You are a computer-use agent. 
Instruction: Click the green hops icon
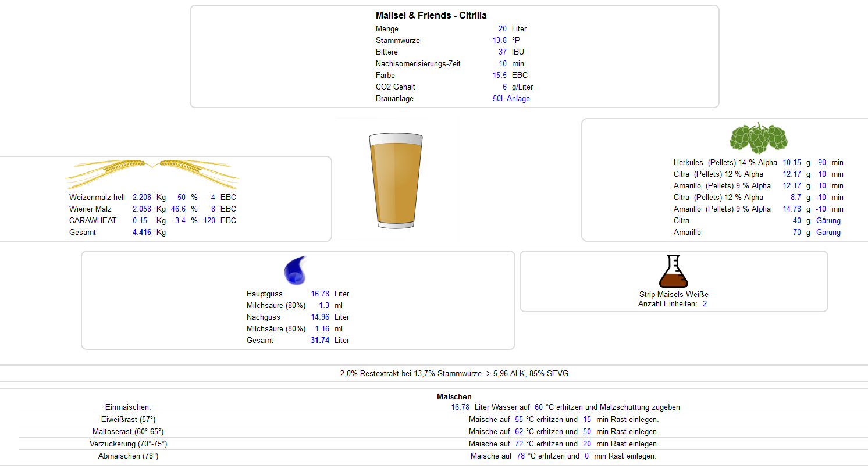coord(759,138)
